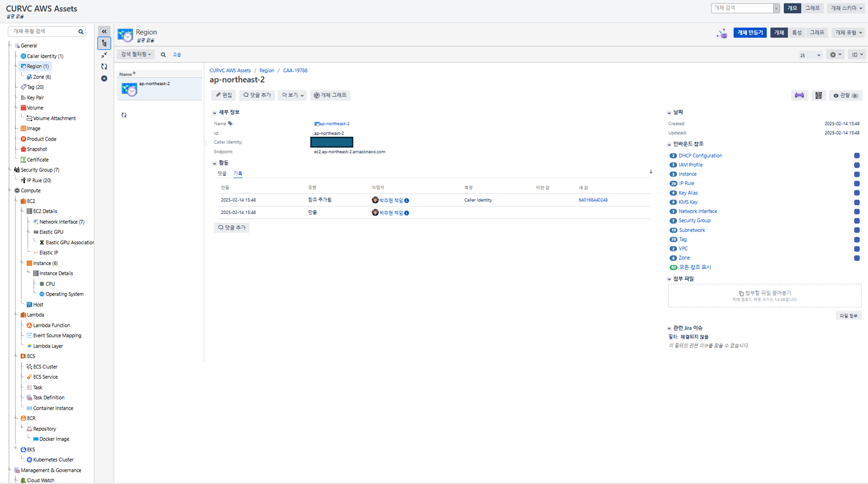Image resolution: width=868 pixels, height=484 pixels.
Task: Click the refresh icon below the object list
Action: click(124, 115)
